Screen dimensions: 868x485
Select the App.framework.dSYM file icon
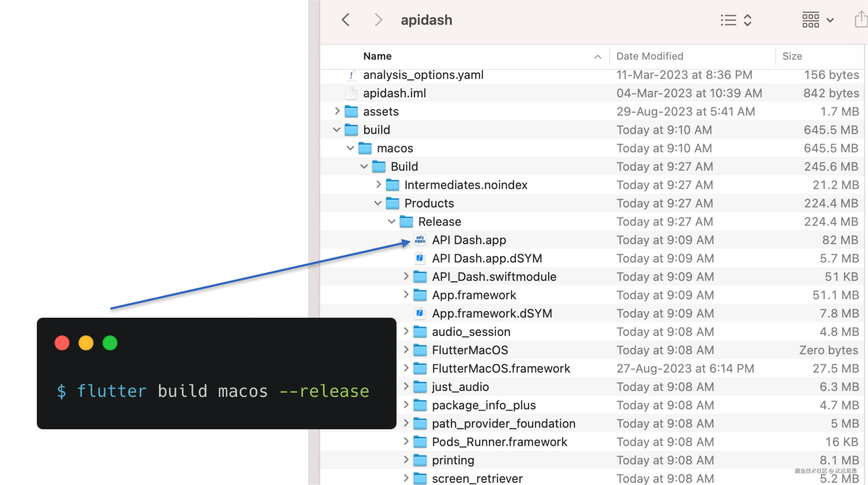coord(420,314)
